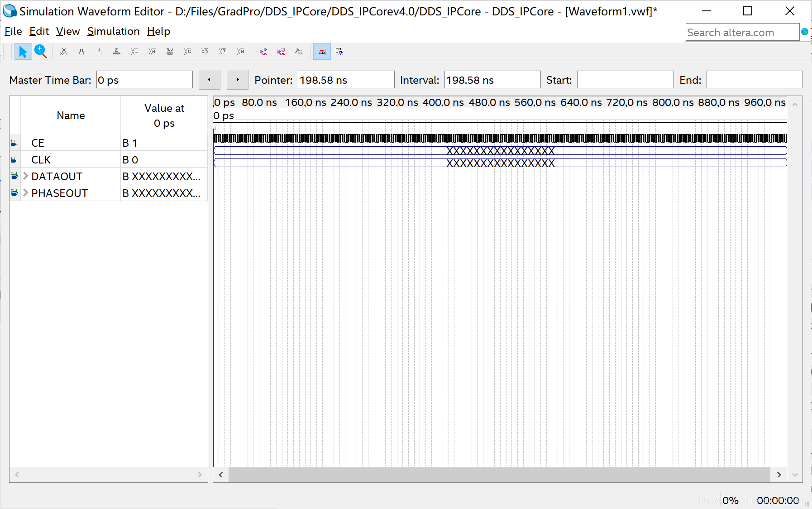Run Functional Simulation
The width and height of the screenshot is (812, 509).
tap(263, 52)
